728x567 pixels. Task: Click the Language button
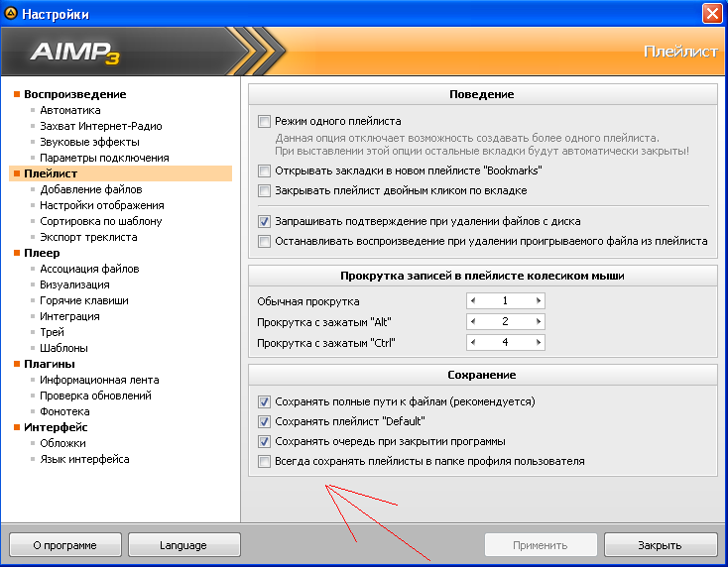click(183, 545)
